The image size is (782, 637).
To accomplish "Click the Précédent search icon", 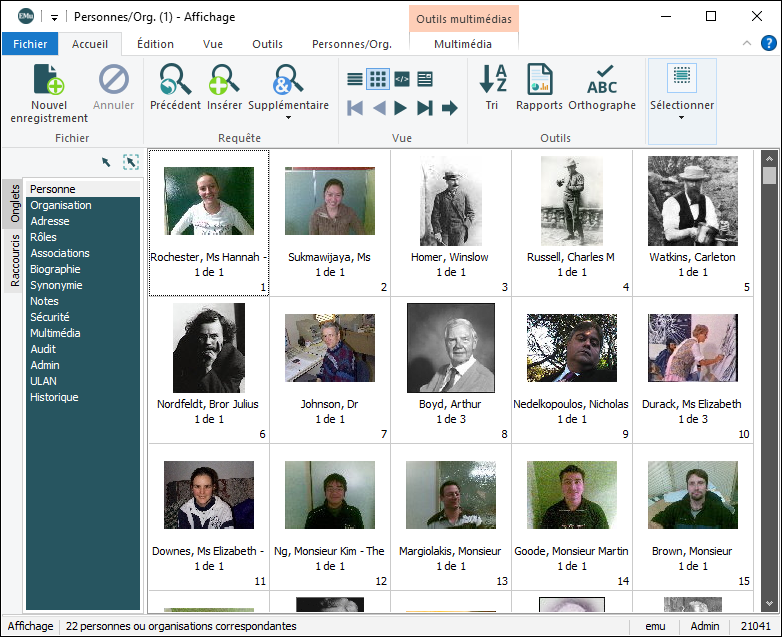I will pyautogui.click(x=175, y=80).
